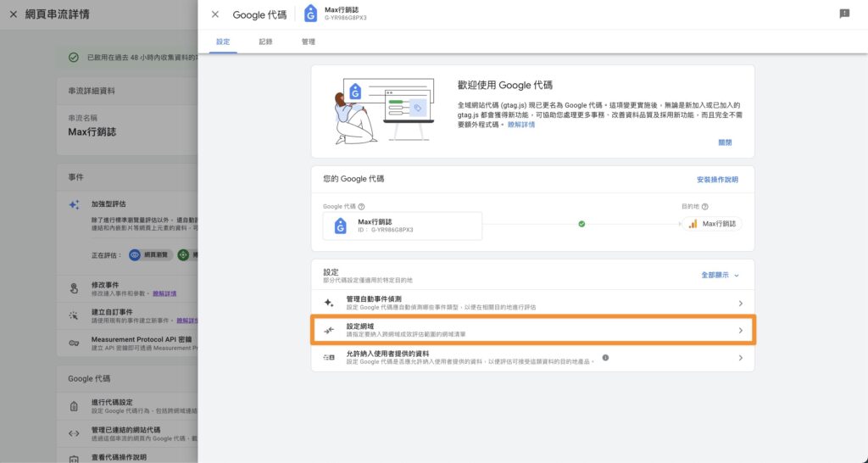The height and width of the screenshot is (463, 868).
Task: Click sparkle icon for 加強型評估
Action: click(x=75, y=204)
